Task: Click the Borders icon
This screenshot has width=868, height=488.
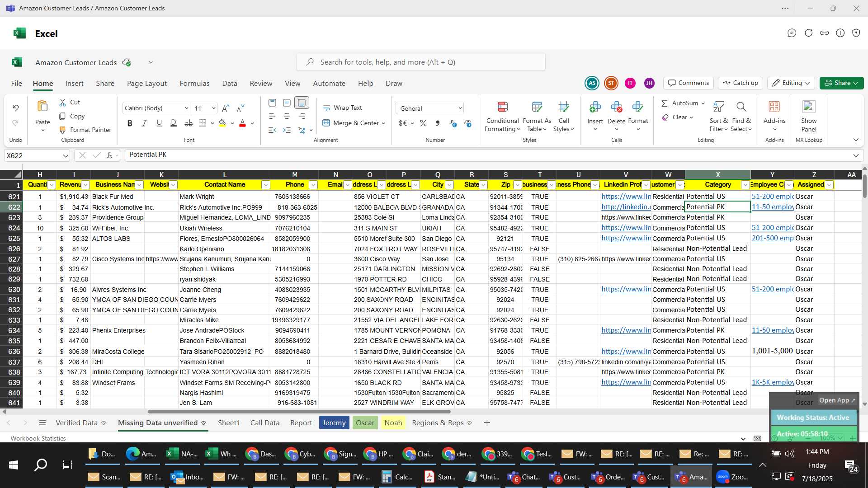Action: click(x=203, y=123)
